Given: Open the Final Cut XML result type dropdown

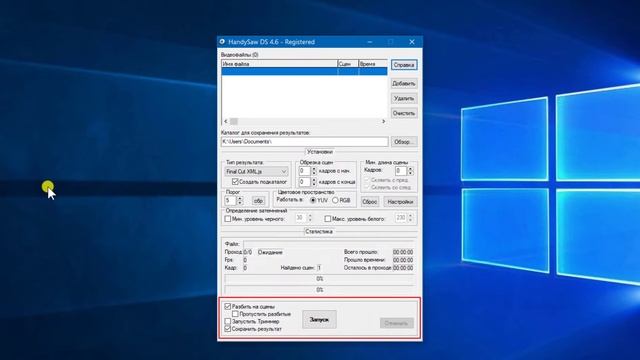Looking at the screenshot, I should coord(257,171).
